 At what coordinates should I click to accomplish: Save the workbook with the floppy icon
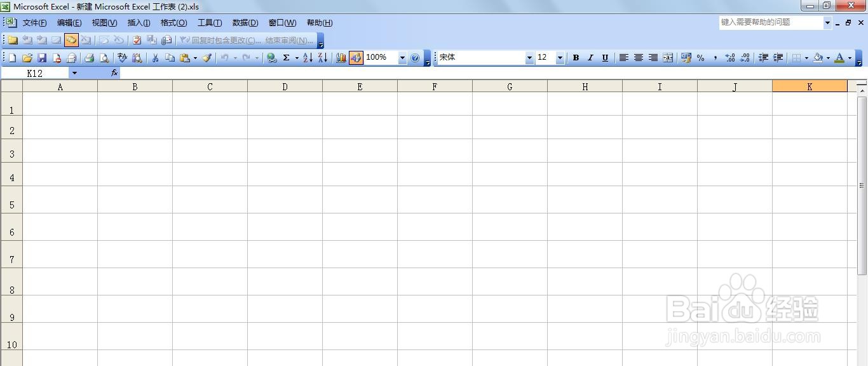coord(42,58)
